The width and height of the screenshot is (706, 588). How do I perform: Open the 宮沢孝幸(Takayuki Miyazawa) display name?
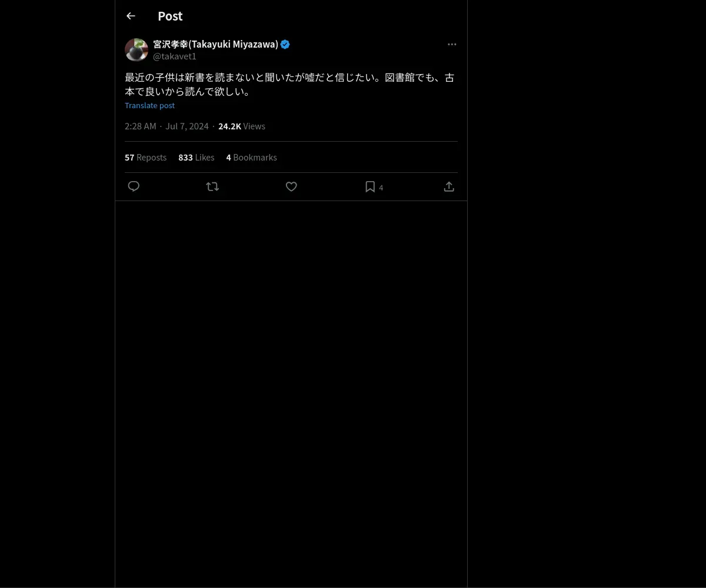[215, 44]
